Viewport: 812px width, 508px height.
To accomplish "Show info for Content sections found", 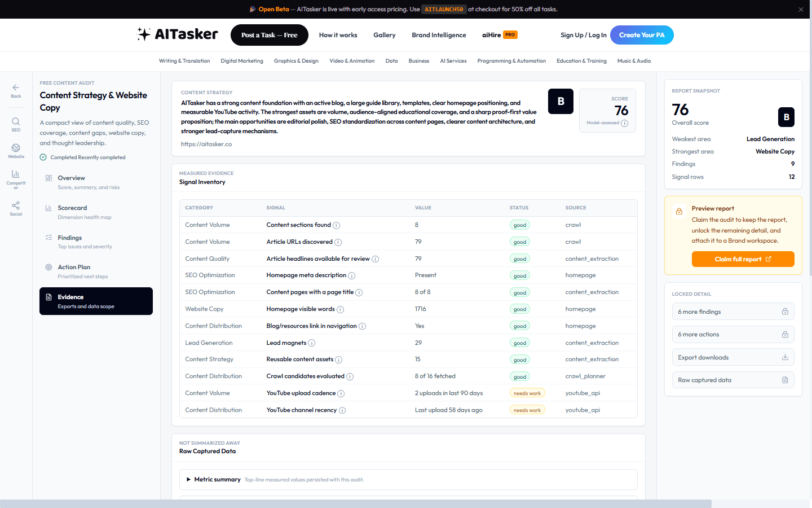I will pos(336,225).
